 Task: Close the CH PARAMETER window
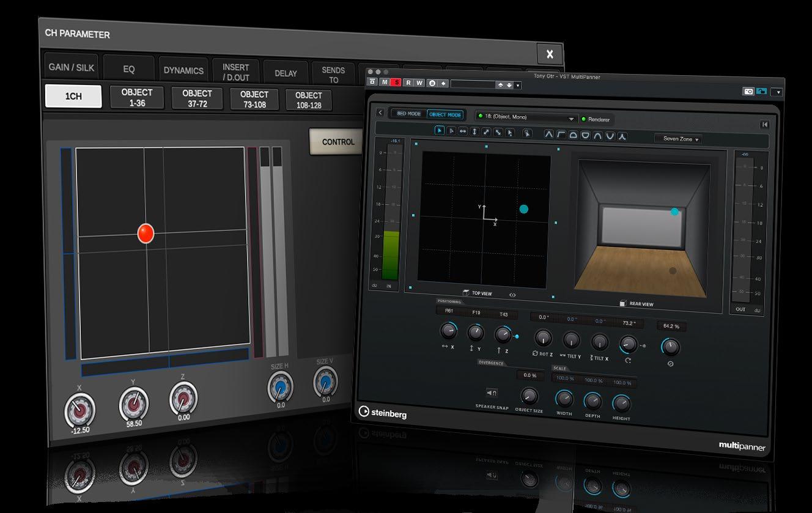(x=550, y=54)
